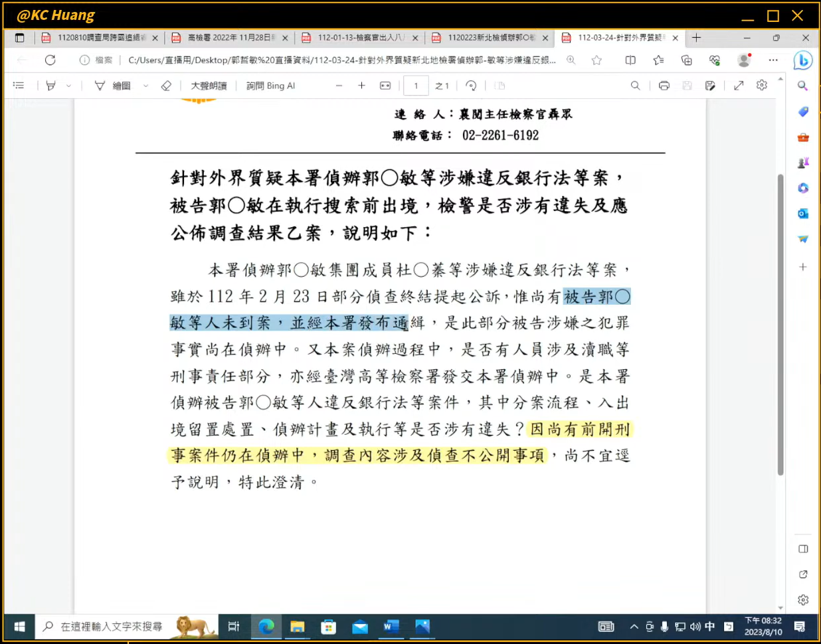Click the 詢問 Bing AI button

pyautogui.click(x=270, y=86)
